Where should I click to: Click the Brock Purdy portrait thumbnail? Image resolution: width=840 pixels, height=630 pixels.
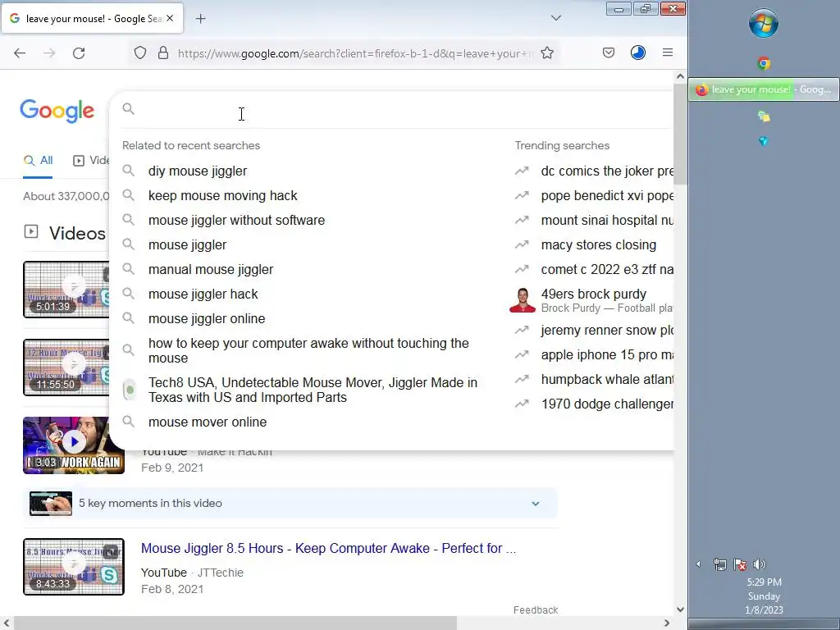(x=523, y=300)
